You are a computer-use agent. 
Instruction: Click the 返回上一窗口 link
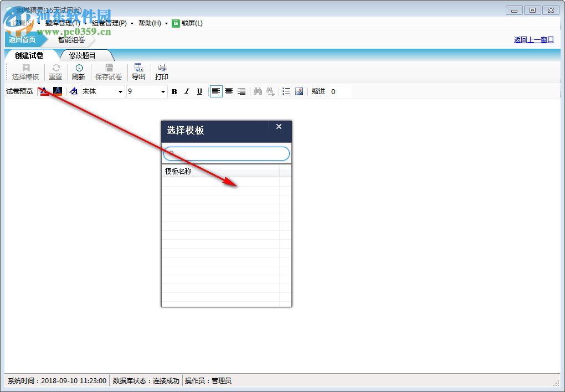coord(533,40)
